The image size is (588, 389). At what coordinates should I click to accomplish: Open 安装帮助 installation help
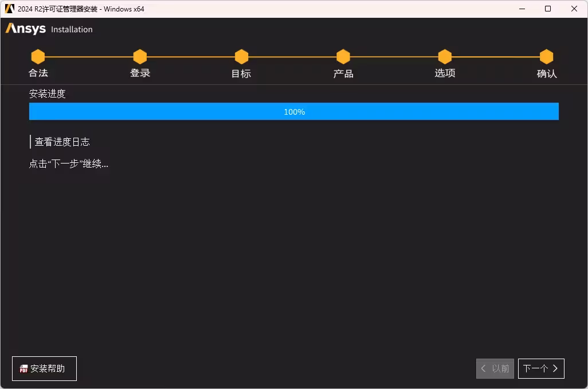coord(44,369)
